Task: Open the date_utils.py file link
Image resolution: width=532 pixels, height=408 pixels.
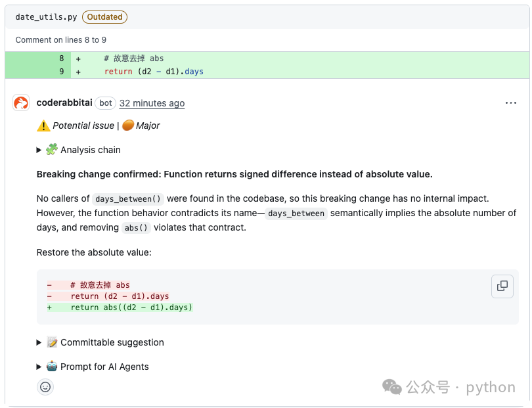Action: click(x=46, y=17)
